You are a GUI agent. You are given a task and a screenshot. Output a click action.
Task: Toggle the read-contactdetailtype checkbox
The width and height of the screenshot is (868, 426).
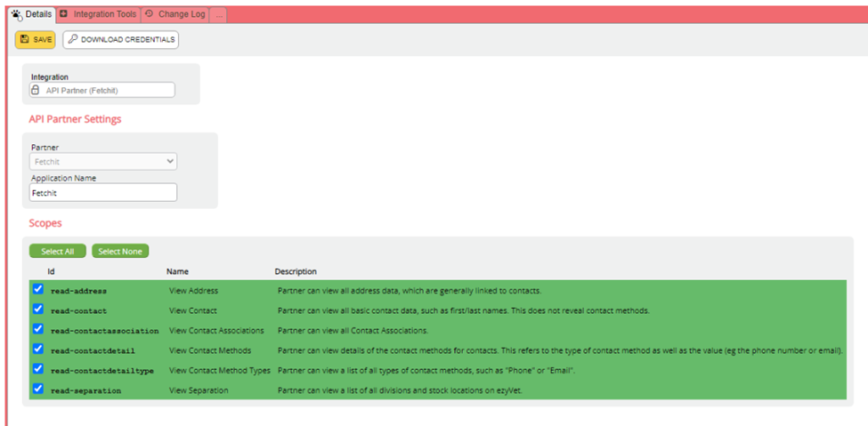38,369
